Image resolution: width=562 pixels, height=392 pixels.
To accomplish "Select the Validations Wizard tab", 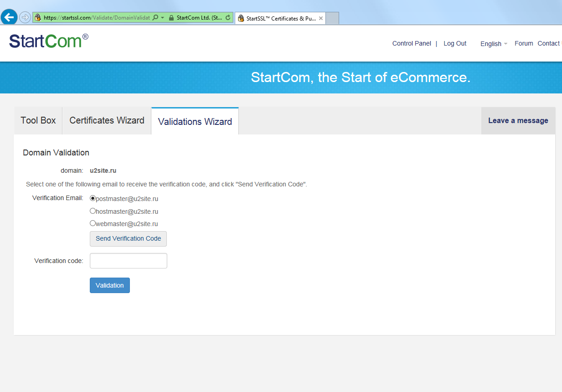I will click(x=195, y=121).
